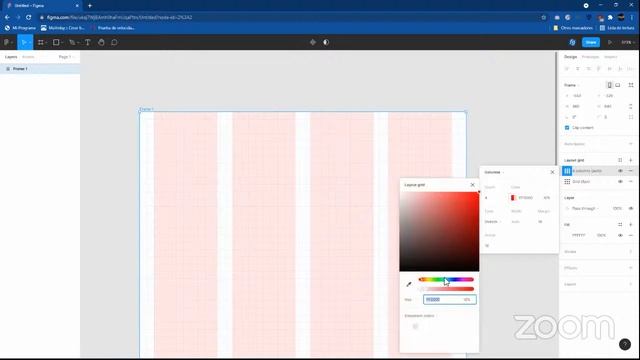Open the Stretch type dropdown
The width and height of the screenshot is (640, 360).
[493, 222]
